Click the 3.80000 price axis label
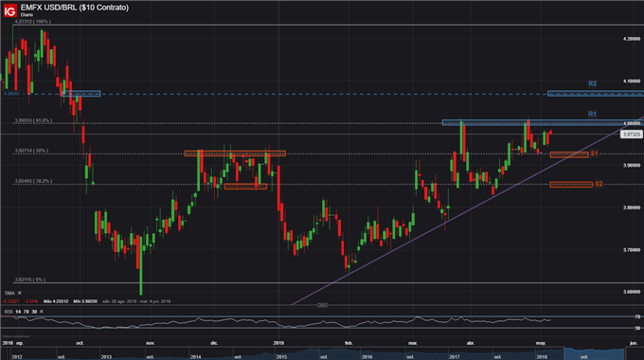Image resolution: width=644 pixels, height=360 pixels. (632, 207)
